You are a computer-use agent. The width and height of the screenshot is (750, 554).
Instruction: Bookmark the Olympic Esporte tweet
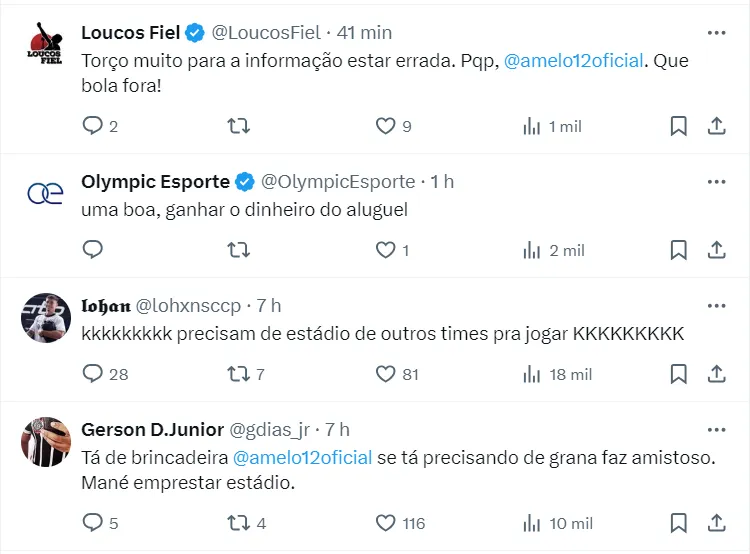(678, 250)
